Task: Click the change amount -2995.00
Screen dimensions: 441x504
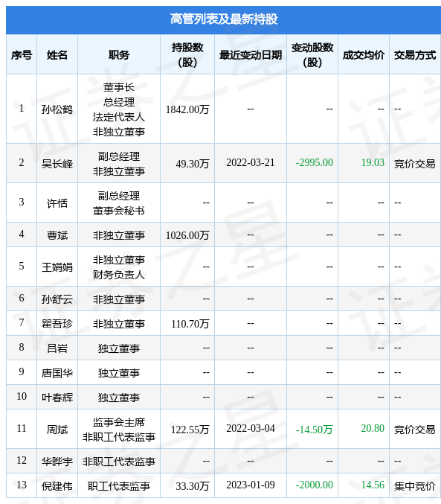Action: [314, 162]
